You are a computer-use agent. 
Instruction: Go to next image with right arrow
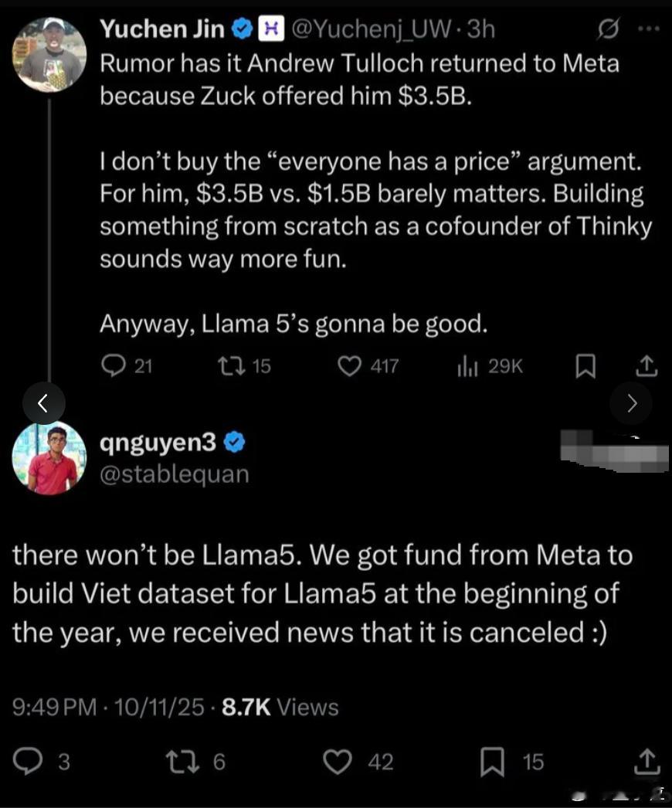coord(631,402)
